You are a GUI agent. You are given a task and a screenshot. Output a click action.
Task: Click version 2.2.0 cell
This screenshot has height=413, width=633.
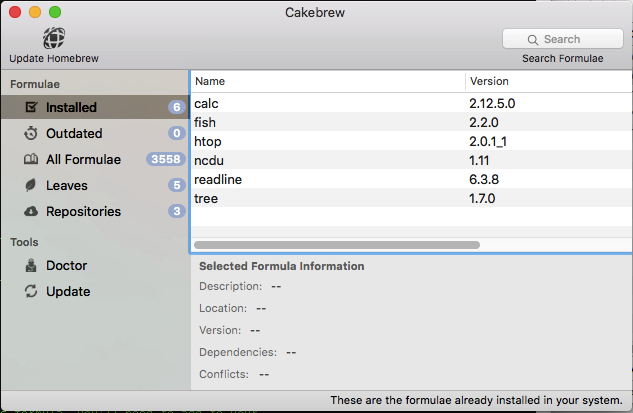point(484,122)
